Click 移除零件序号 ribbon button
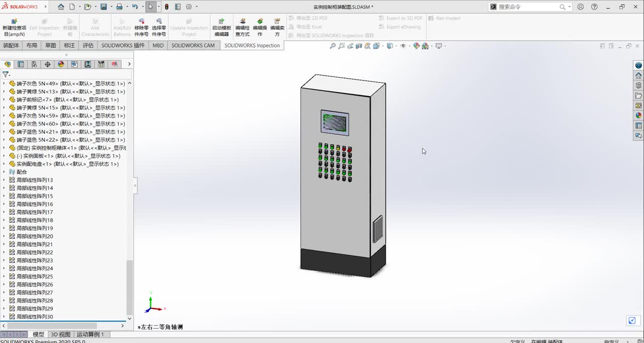Viewport: 644px width, 343px height. pos(141,28)
